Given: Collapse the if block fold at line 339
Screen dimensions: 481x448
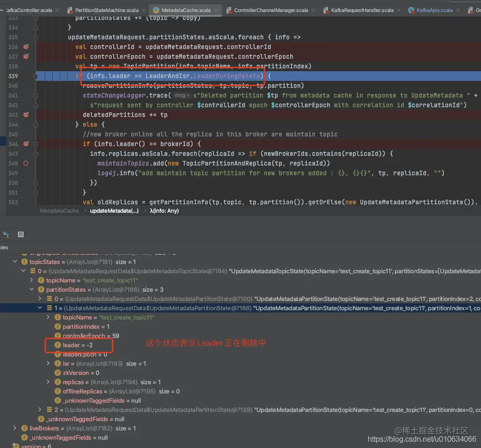Looking at the screenshot, I should 36,76.
